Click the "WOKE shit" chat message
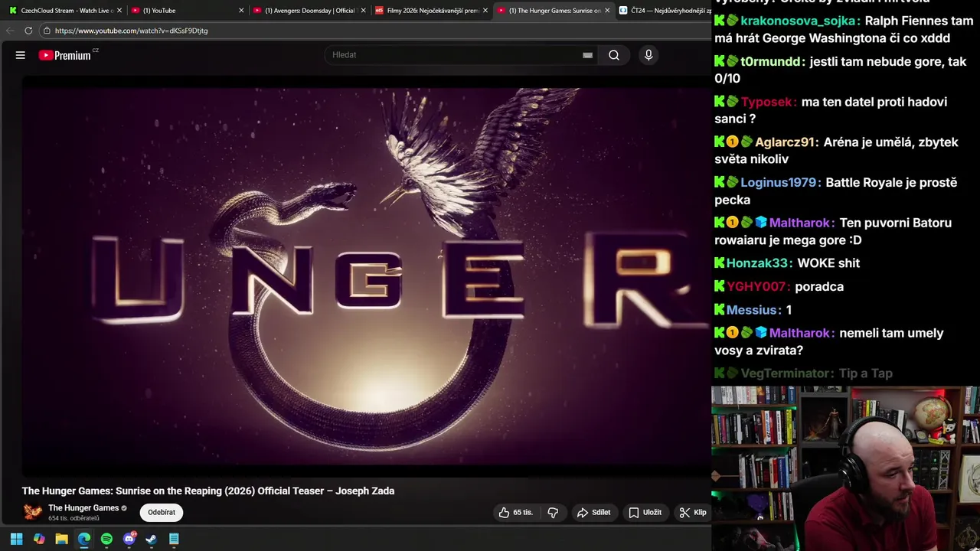980x551 pixels. [x=828, y=263]
